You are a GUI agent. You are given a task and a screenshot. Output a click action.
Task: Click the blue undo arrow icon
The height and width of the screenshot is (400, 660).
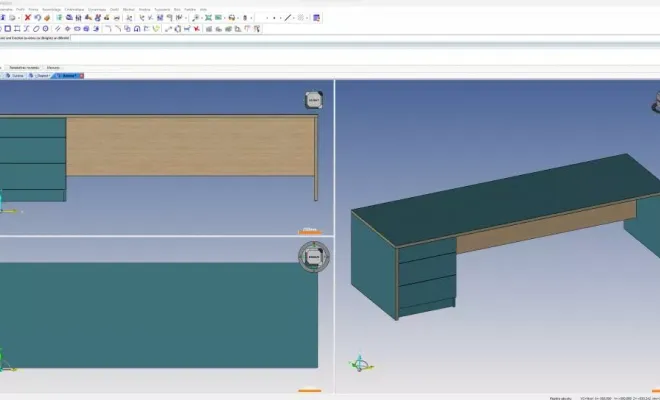tap(37, 18)
